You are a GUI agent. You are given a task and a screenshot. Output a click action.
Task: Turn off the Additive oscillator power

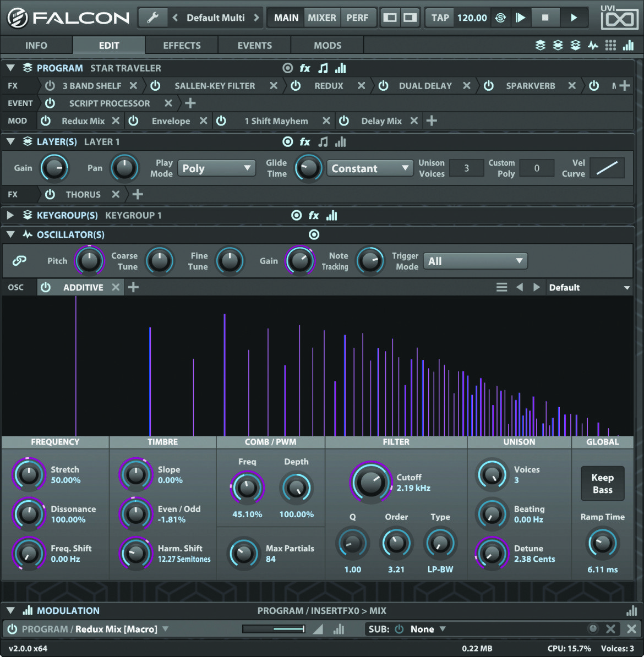click(x=46, y=287)
